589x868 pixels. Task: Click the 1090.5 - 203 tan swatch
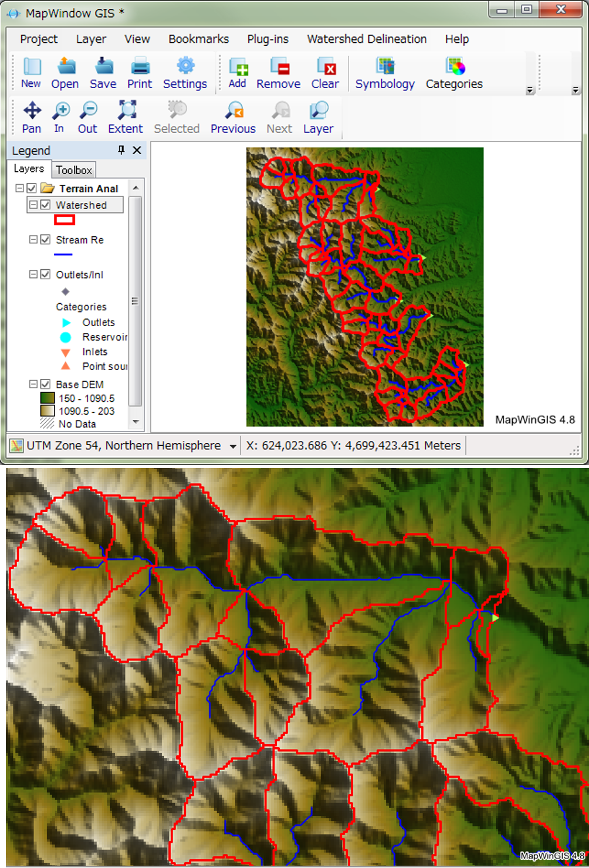(48, 411)
